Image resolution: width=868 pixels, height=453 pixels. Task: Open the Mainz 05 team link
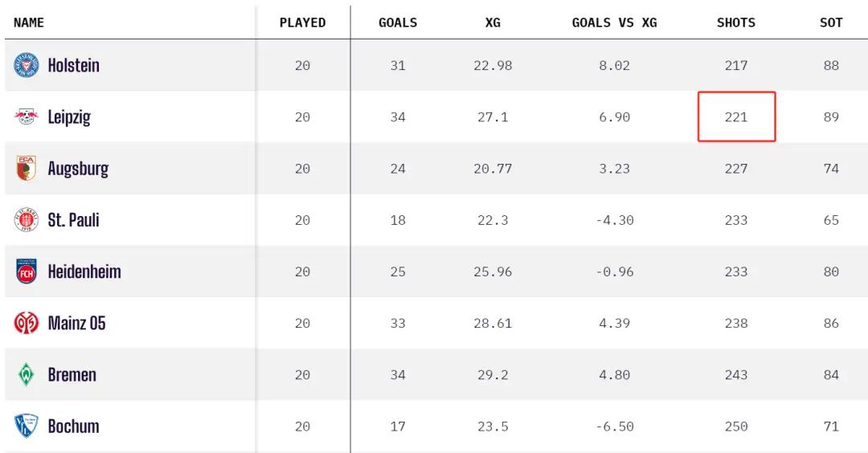point(76,323)
